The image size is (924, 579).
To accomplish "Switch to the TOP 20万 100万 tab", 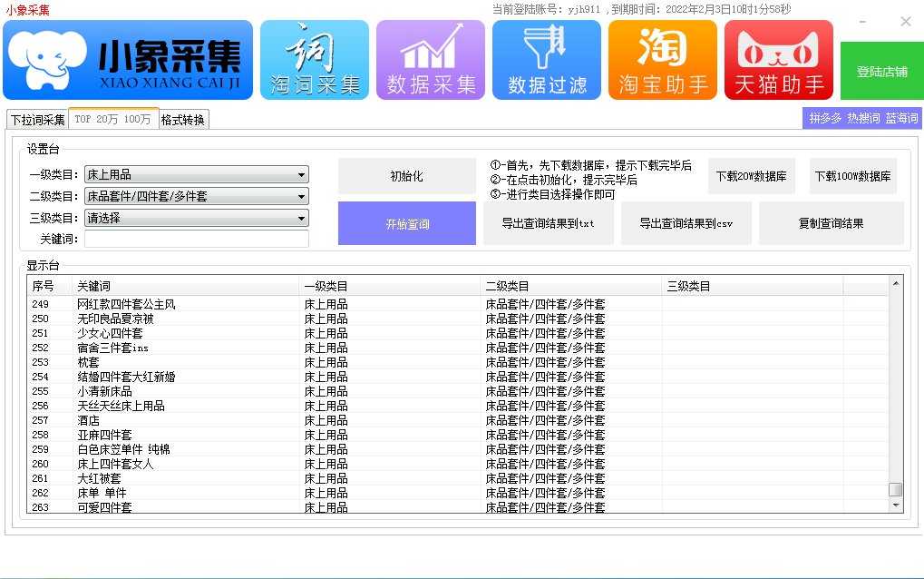I will (x=113, y=119).
